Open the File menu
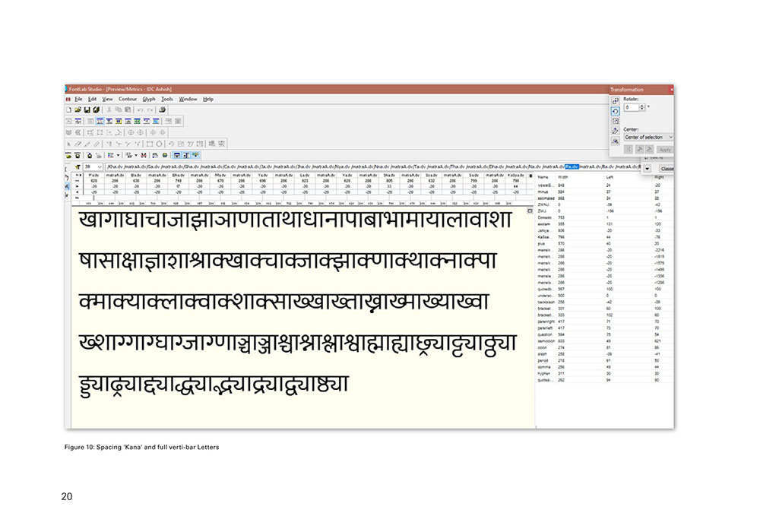 click(78, 99)
